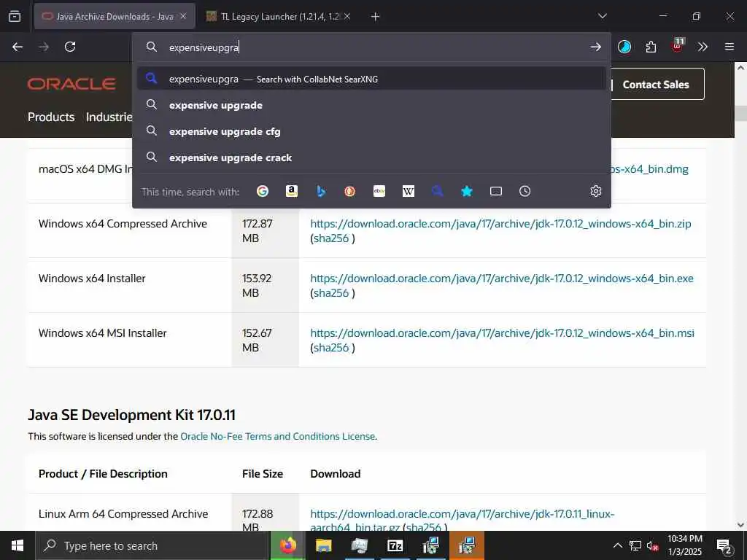Click scrollbar down arrow at bottom right

[740, 525]
